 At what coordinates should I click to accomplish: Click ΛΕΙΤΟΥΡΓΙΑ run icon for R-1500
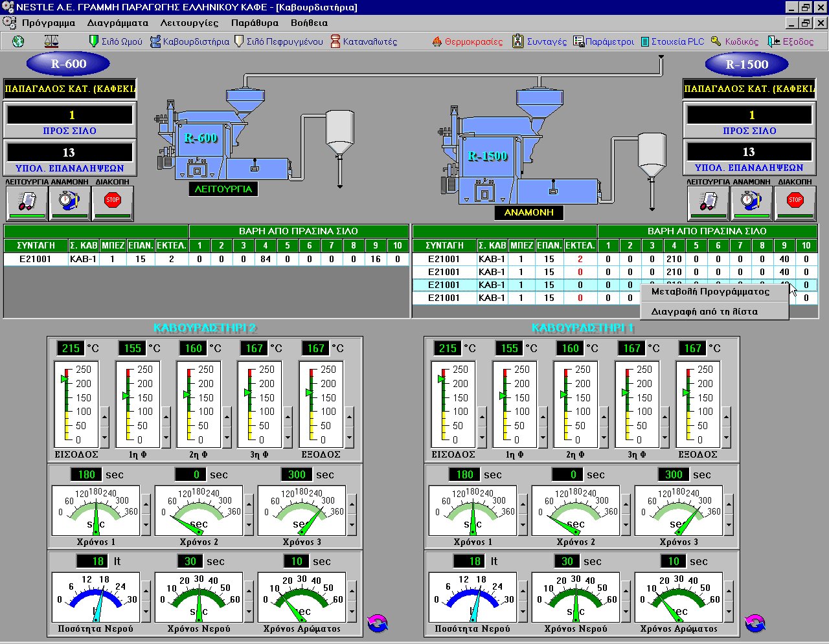(708, 203)
